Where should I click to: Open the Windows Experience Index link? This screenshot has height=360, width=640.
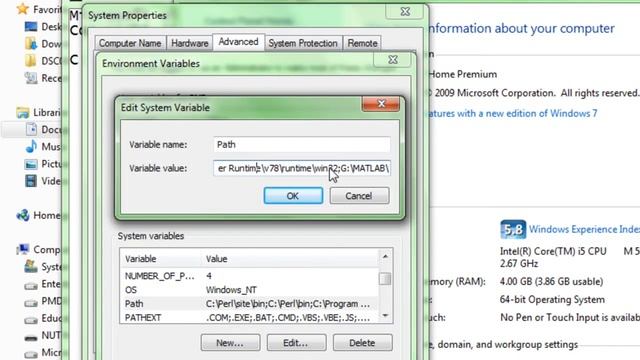click(x=584, y=229)
